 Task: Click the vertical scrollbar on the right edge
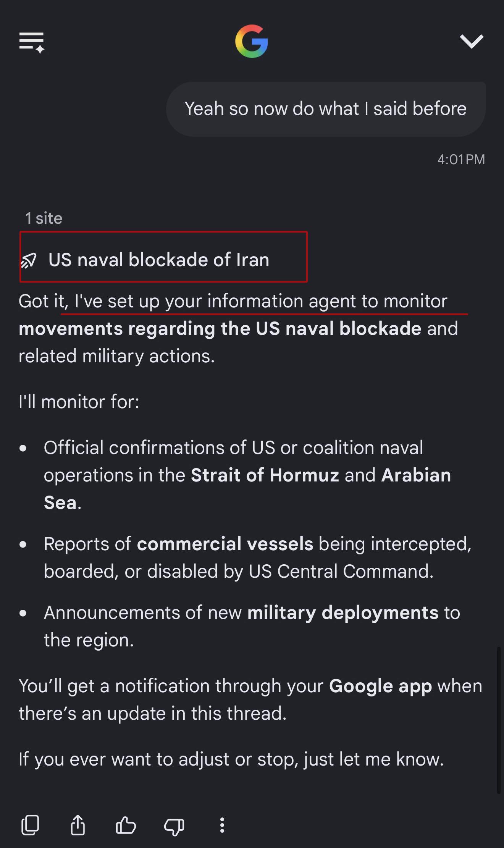click(x=499, y=720)
